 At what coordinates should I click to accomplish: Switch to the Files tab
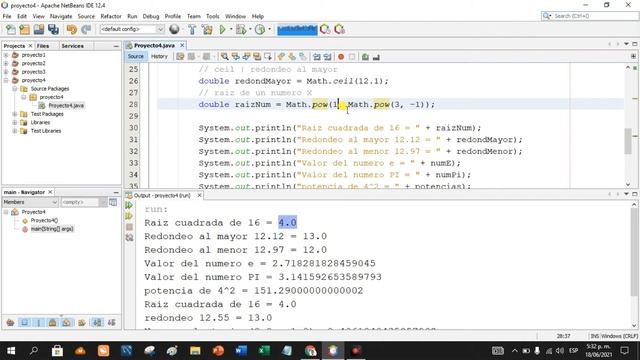[43, 46]
